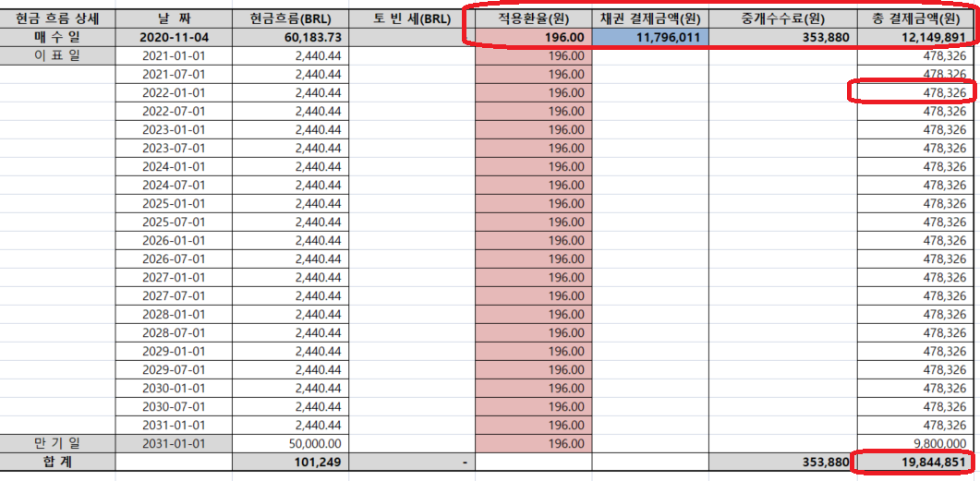Viewport: 980px width, 481px height.
Task: Select date cell 2030-01-01
Action: coord(174,388)
